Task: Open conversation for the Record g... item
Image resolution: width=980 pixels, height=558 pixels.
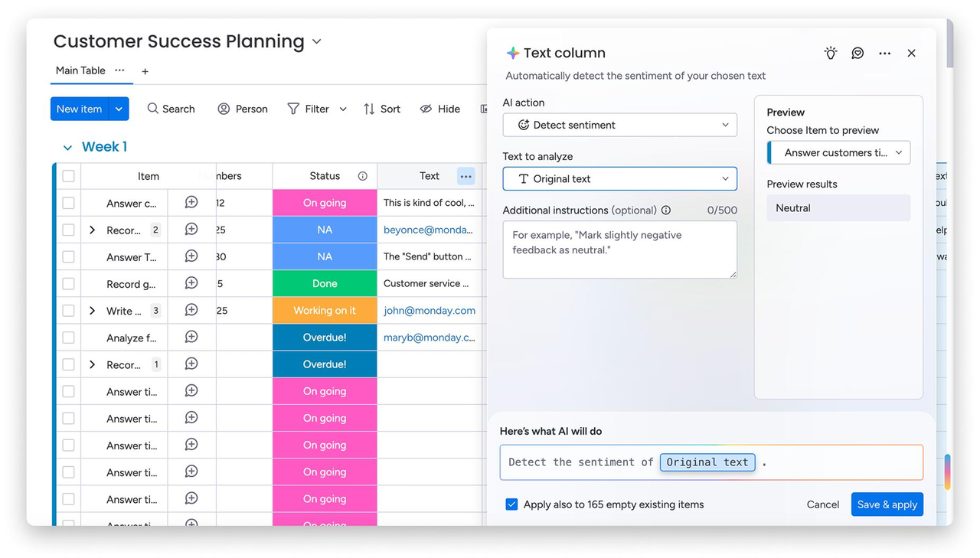Action: pos(191,283)
